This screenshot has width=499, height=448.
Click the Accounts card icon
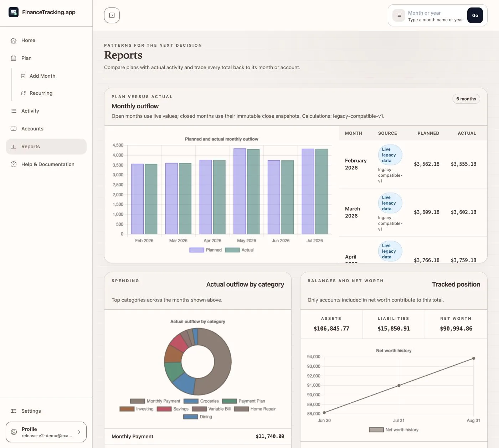(x=14, y=129)
